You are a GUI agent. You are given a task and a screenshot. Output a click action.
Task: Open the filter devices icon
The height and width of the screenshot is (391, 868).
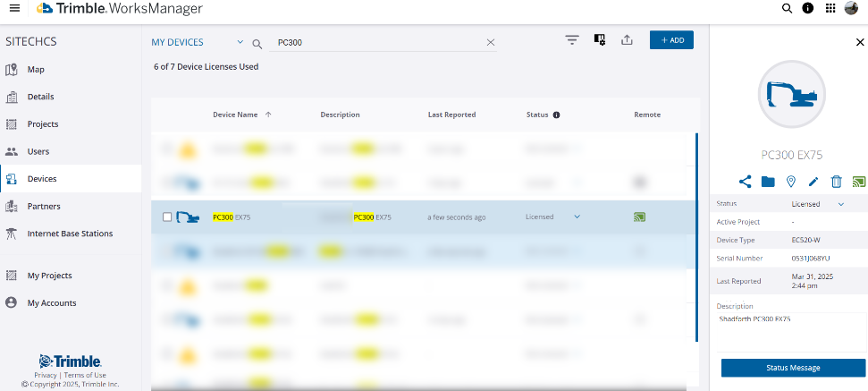tap(572, 40)
